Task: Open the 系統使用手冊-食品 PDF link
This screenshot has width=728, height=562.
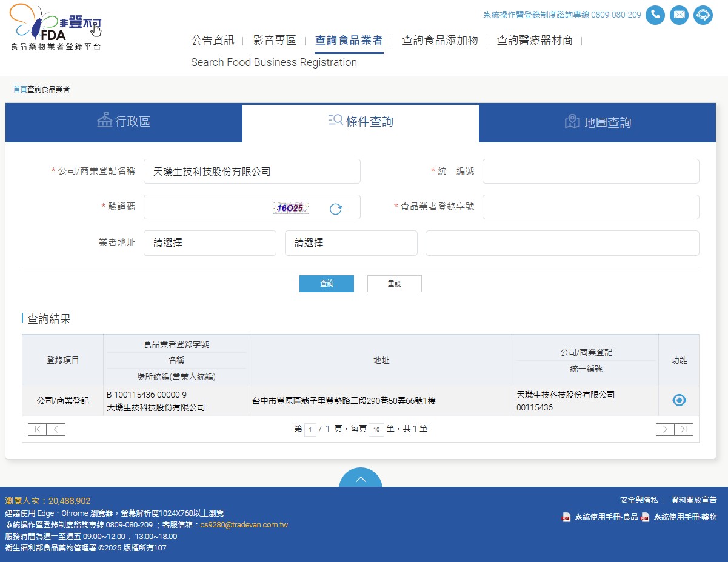Action: coord(606,517)
